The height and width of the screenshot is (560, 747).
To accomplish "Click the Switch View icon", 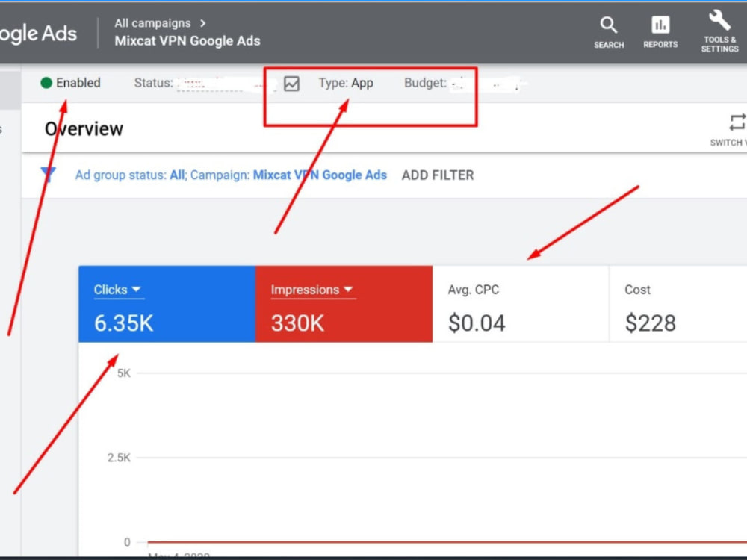I will click(737, 122).
